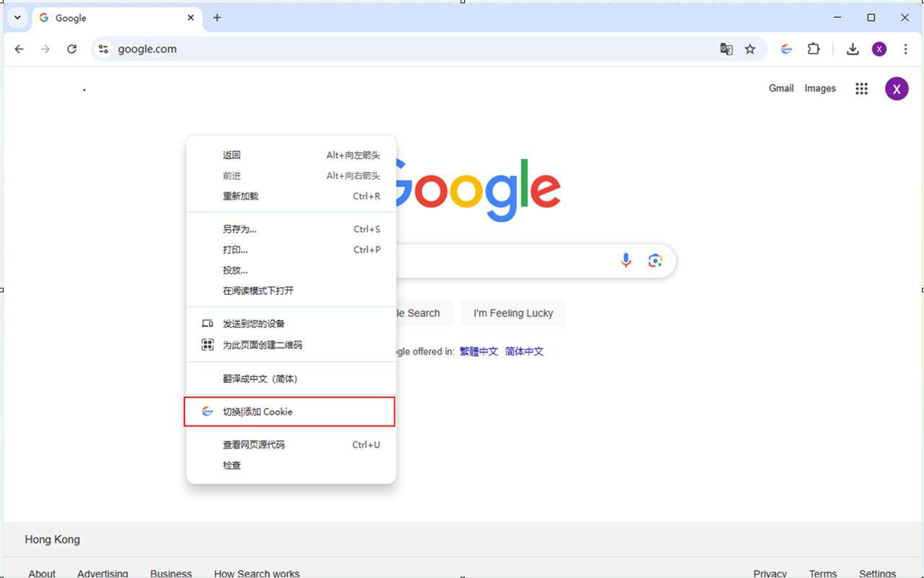Open the purple X profile avatar
The height and width of the screenshot is (578, 924).
897,88
